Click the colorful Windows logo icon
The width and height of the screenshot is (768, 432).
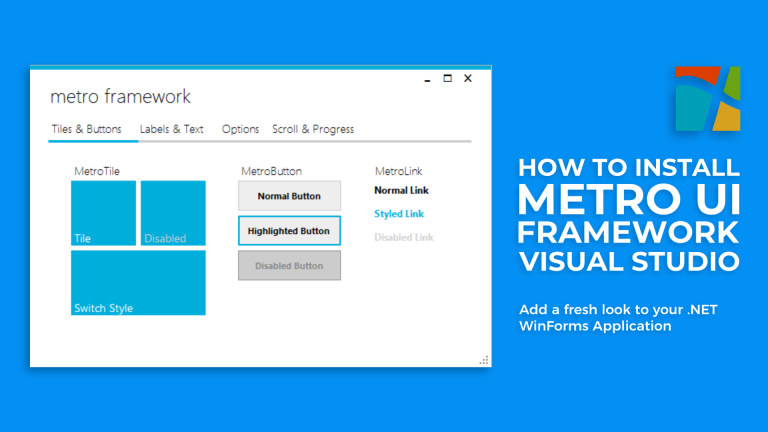click(708, 98)
